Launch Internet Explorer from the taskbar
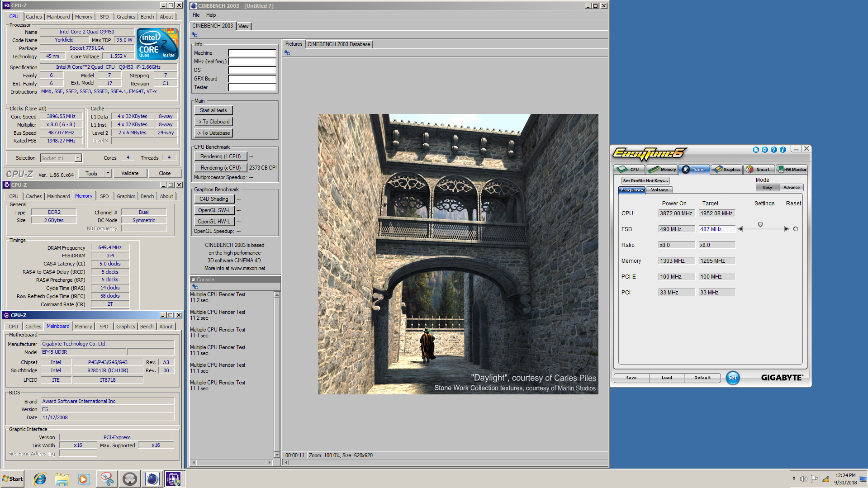The image size is (868, 488). pos(40,479)
